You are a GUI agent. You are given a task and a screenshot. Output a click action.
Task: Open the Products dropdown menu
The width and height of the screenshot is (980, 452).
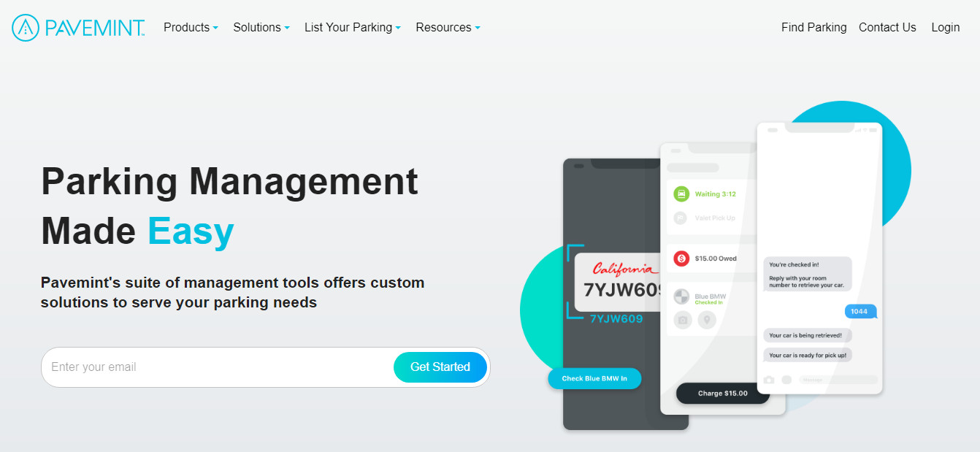tap(191, 27)
